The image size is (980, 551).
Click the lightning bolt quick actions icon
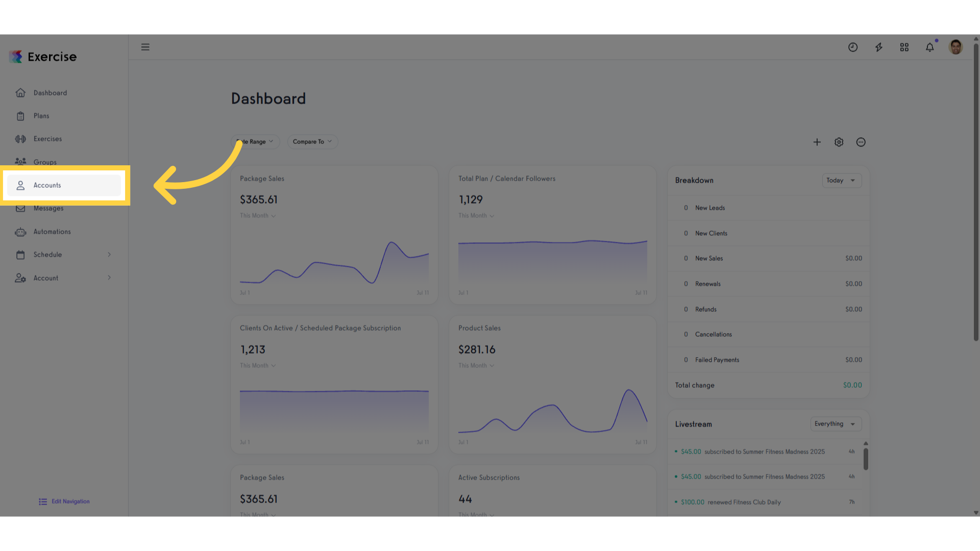tap(878, 47)
